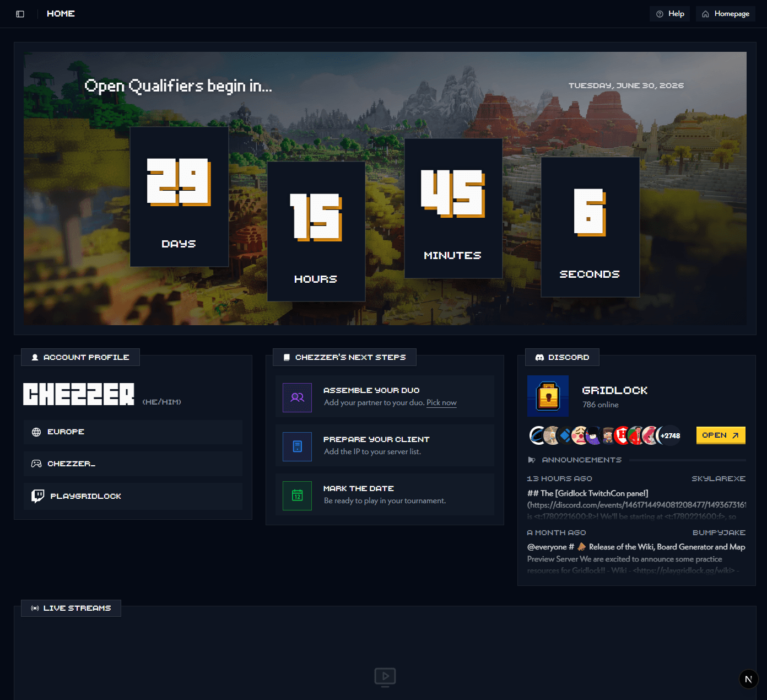Click the +2748 members avatar badge
767x700 pixels.
pos(669,435)
